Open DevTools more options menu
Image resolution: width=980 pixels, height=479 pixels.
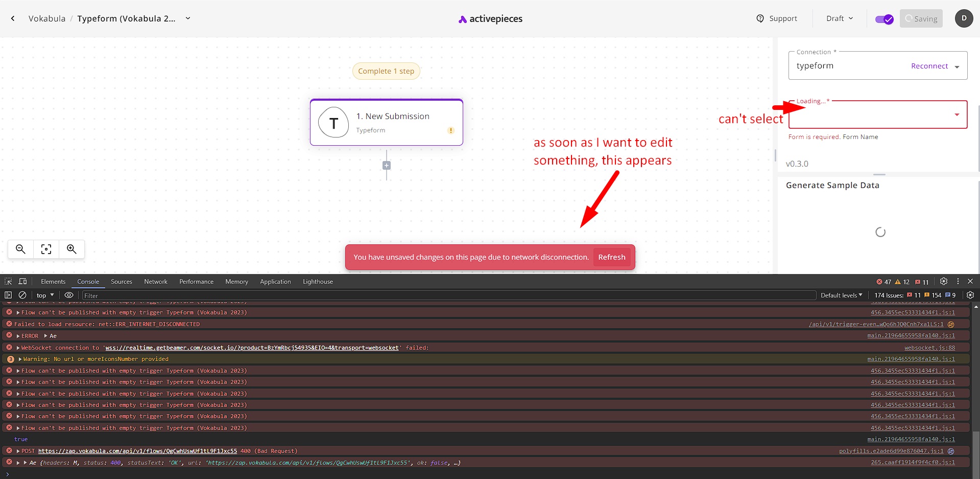pyautogui.click(x=958, y=281)
